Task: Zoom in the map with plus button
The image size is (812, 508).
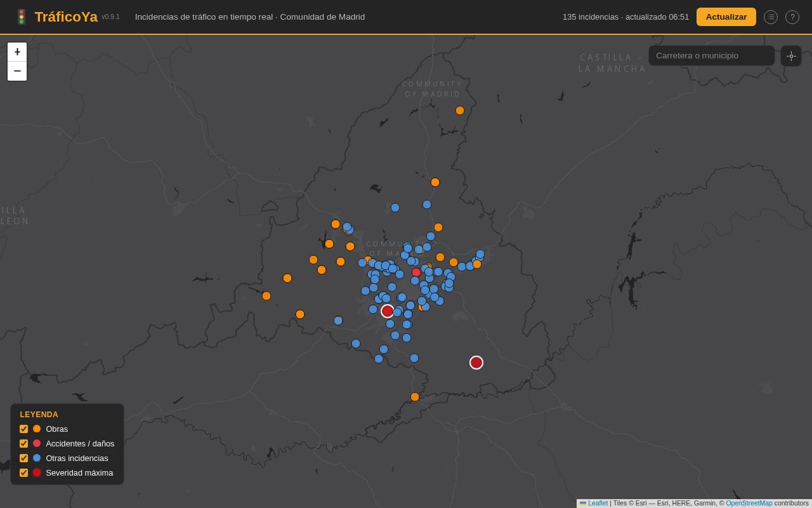Action: [17, 52]
